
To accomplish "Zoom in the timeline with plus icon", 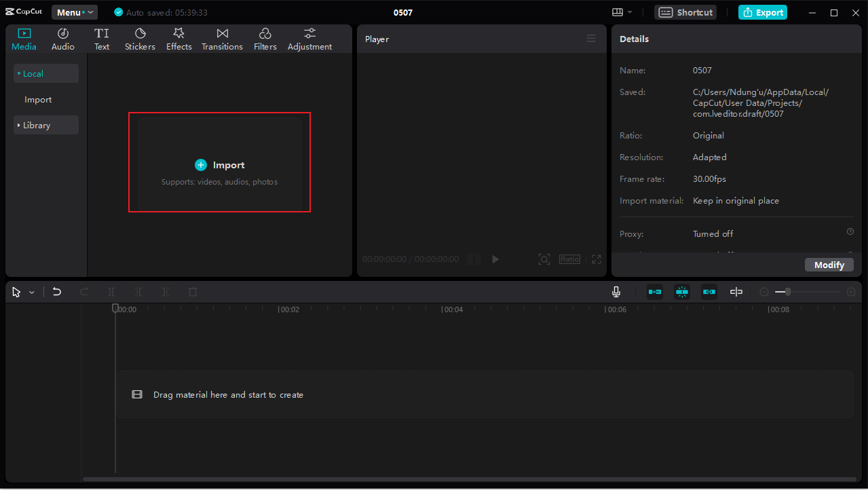I will click(x=851, y=292).
